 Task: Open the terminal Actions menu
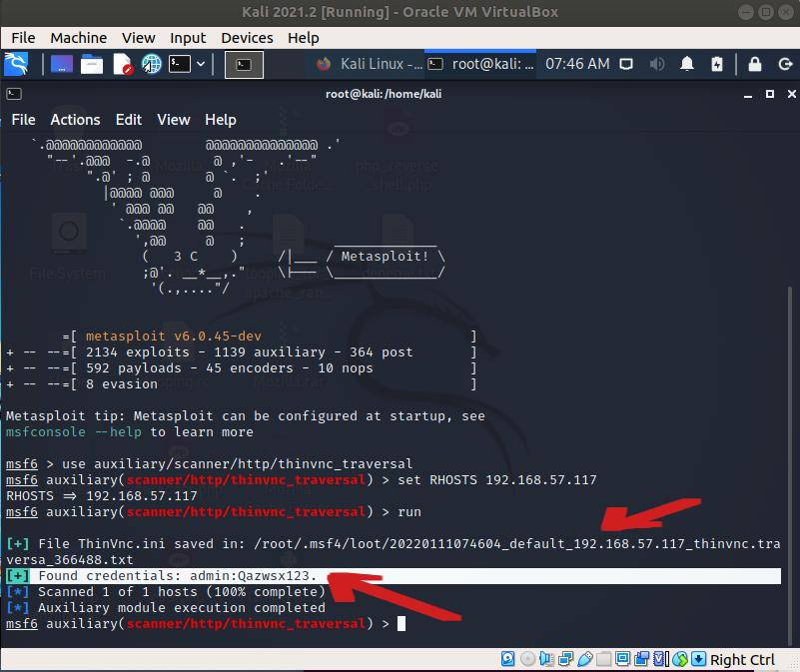(75, 120)
